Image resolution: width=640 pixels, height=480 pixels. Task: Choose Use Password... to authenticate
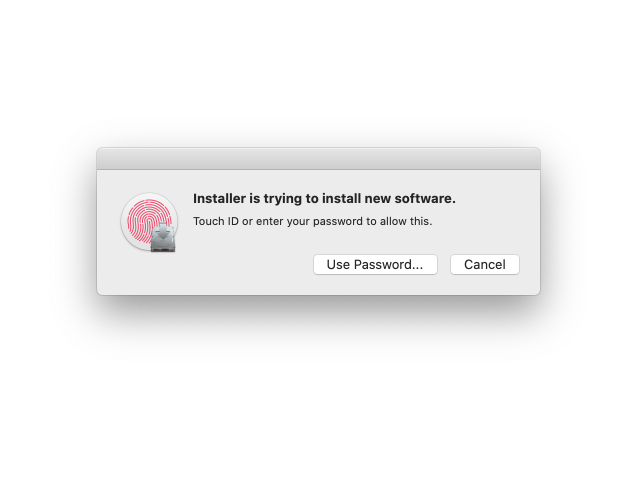pos(375,264)
